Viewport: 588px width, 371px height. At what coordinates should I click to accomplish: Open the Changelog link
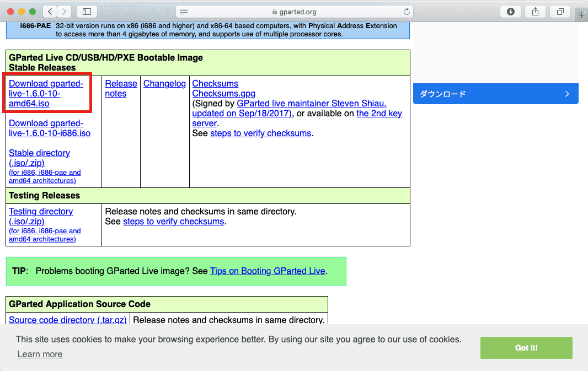(x=164, y=84)
